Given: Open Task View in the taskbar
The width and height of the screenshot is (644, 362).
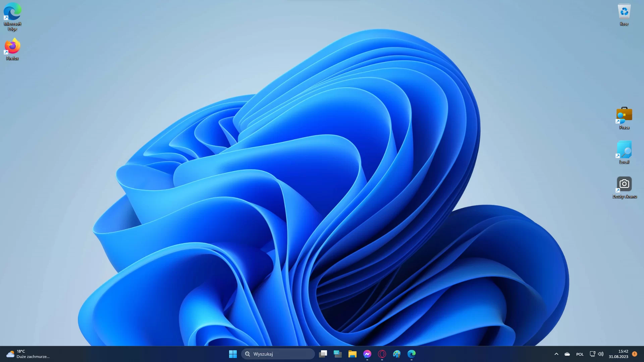Looking at the screenshot, I should pyautogui.click(x=323, y=354).
